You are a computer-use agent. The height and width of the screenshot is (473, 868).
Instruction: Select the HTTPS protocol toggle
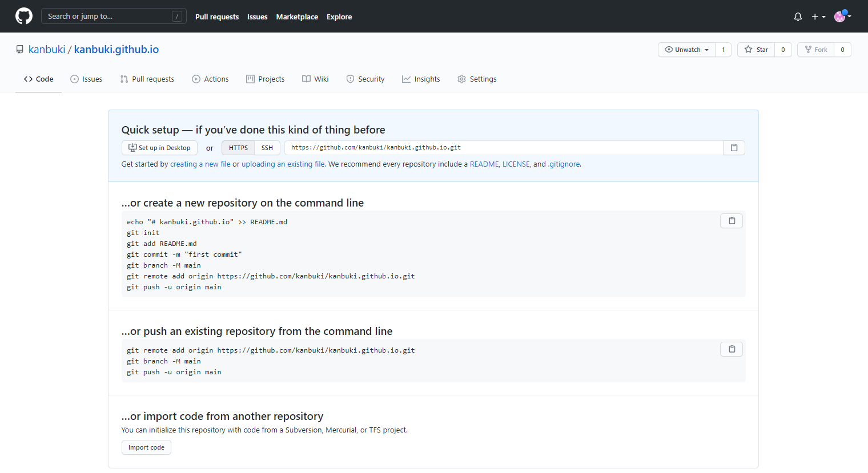coord(238,148)
